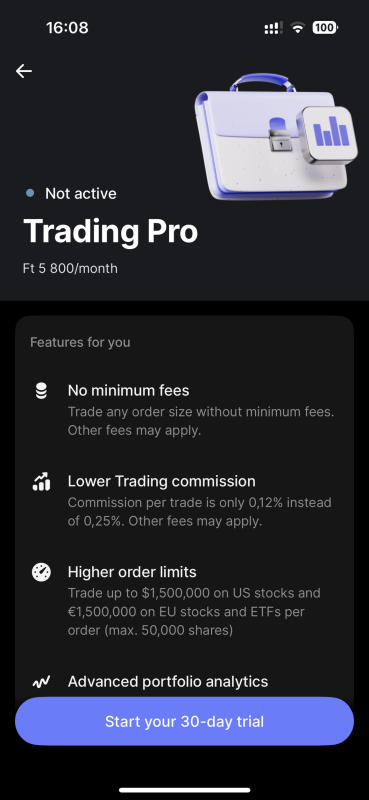Tap the back arrow icon
Viewport: 369px width, 800px height.
point(23,71)
